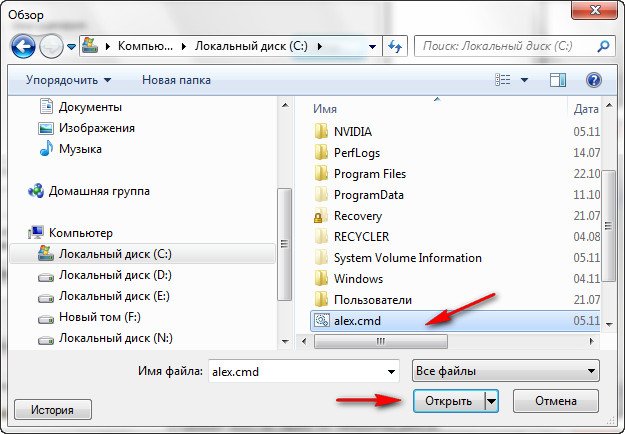Click the refresh button next to address bar
This screenshot has height=434, width=625.
coord(395,47)
